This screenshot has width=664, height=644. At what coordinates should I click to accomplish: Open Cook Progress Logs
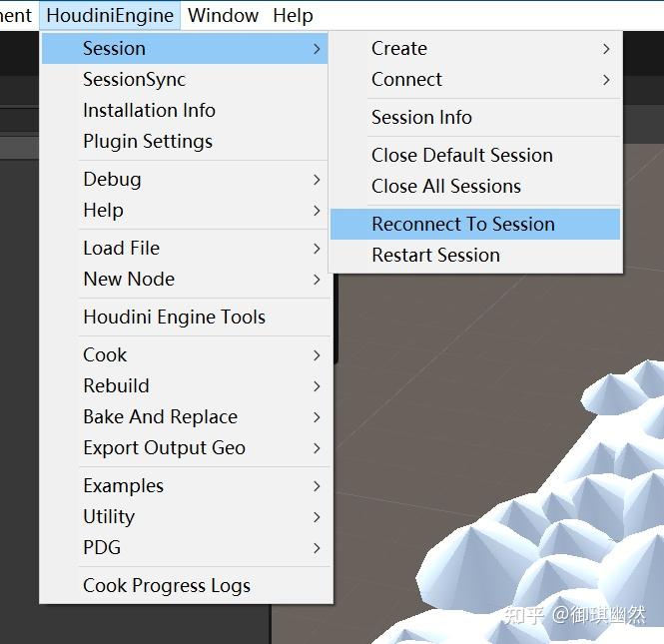[167, 585]
